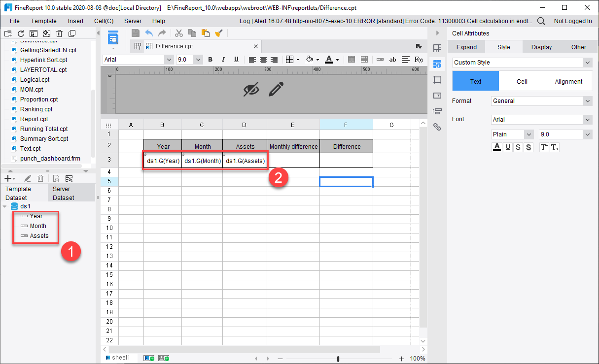
Task: Open the Server menu
Action: tap(132, 21)
